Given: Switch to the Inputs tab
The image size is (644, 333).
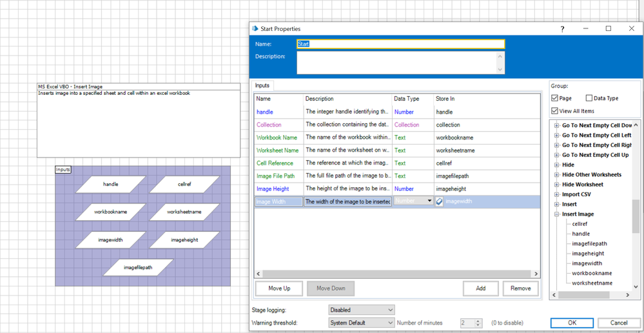Looking at the screenshot, I should [262, 85].
